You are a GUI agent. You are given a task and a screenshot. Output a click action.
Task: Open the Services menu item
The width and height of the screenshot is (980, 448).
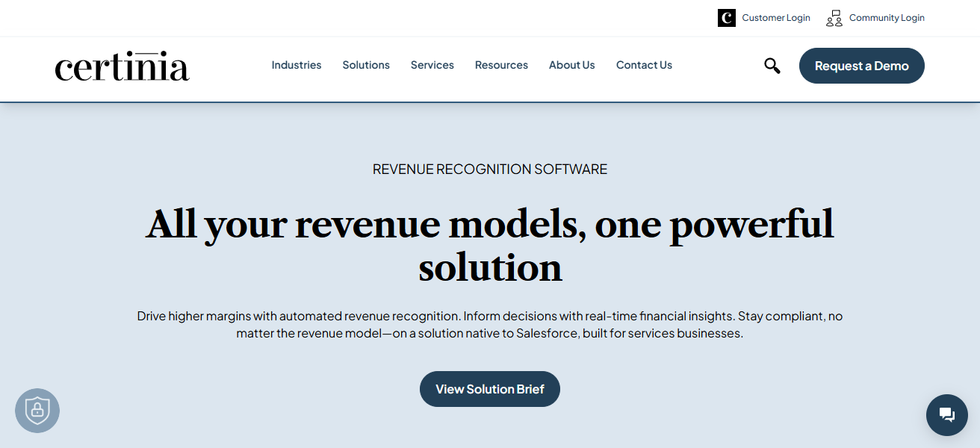point(432,65)
